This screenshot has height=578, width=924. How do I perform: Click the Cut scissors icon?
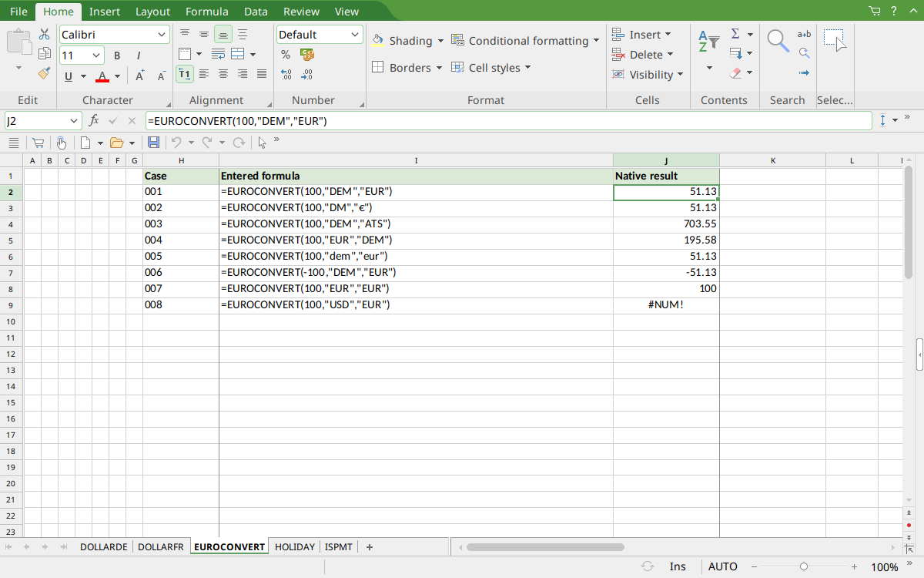[x=45, y=35]
